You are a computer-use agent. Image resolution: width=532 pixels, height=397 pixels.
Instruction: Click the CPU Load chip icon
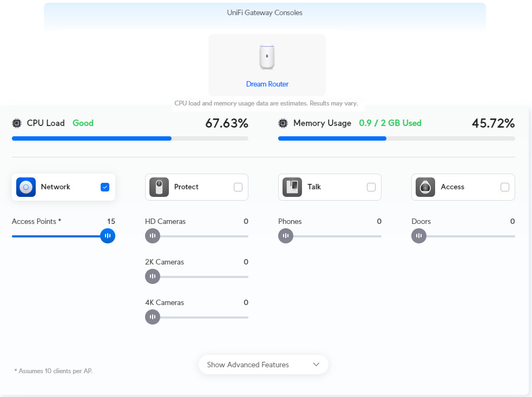coord(17,123)
